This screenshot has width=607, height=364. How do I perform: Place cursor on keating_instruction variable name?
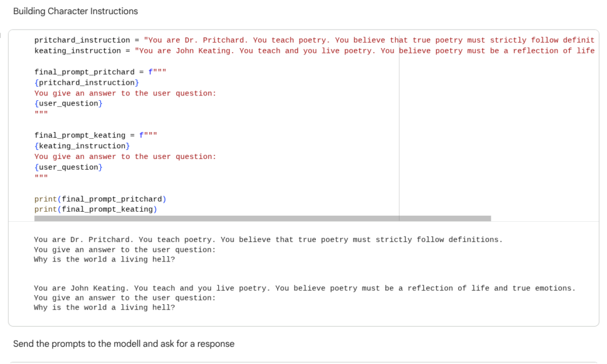tap(77, 51)
